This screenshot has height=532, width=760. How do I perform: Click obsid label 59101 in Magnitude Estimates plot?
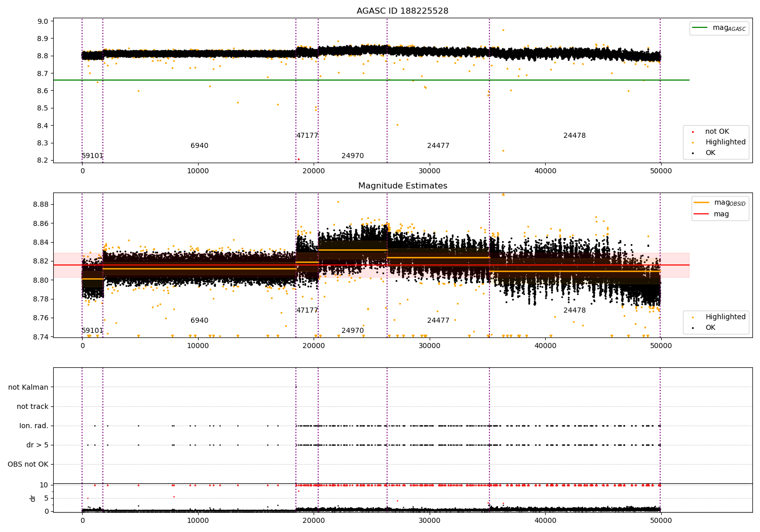92,331
